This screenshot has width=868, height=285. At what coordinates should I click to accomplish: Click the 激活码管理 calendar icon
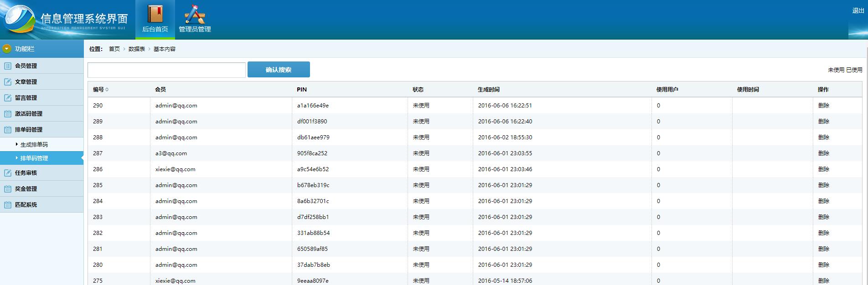coord(8,114)
